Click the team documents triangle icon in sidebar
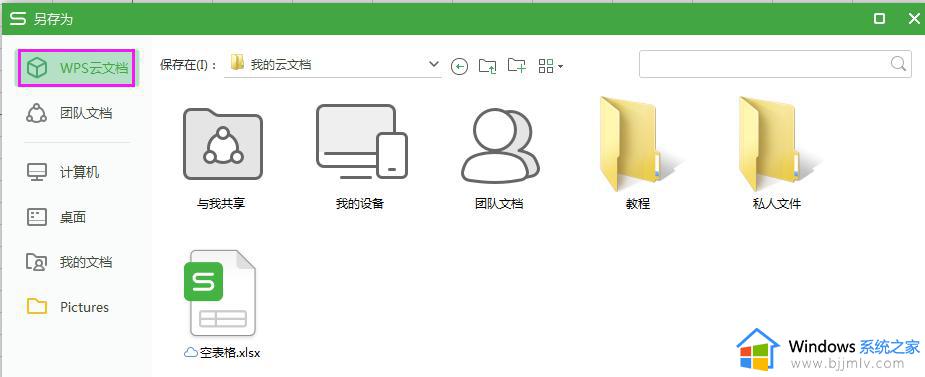 tap(37, 113)
